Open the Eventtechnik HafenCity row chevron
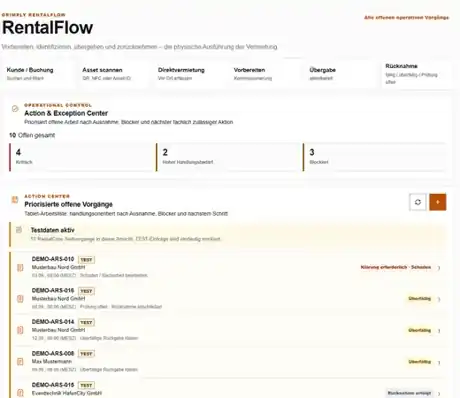460x398 pixels. [439, 394]
